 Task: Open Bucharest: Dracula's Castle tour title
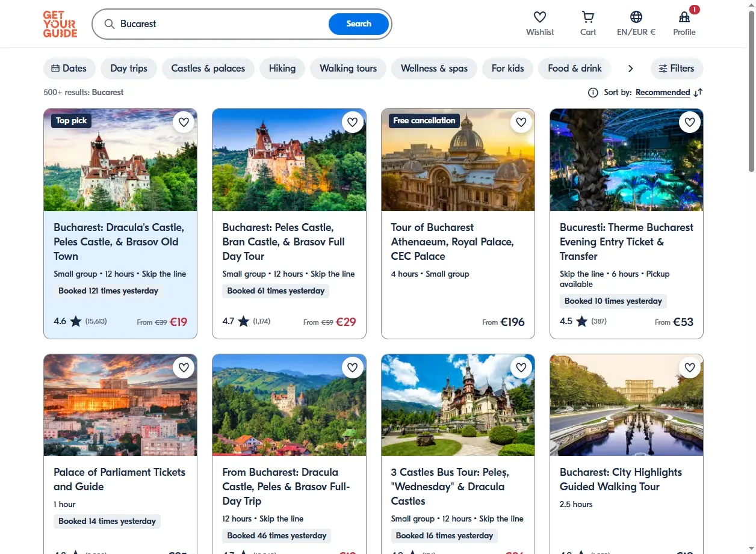(x=119, y=242)
